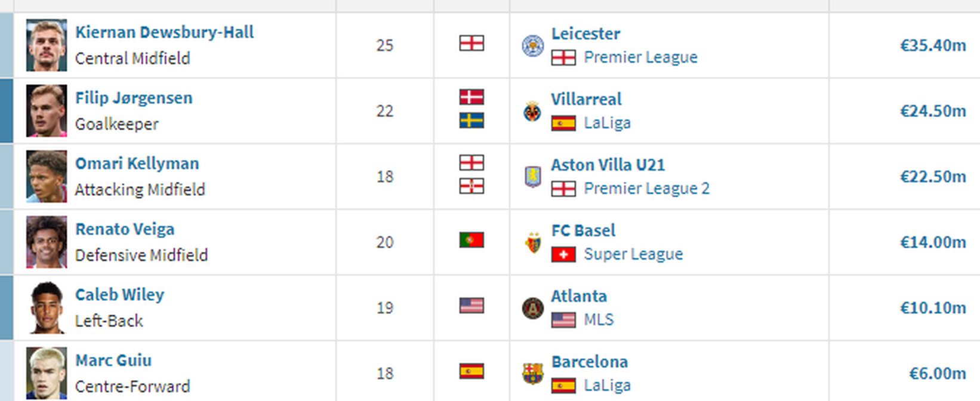This screenshot has height=401, width=980.
Task: Click the Denmark flag next to Filip Jørgensen
Action: [x=471, y=97]
